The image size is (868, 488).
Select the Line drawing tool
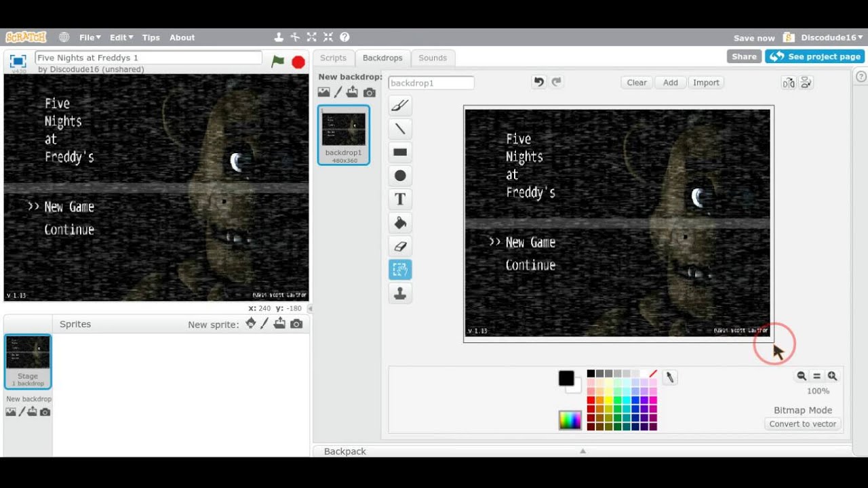pyautogui.click(x=400, y=129)
